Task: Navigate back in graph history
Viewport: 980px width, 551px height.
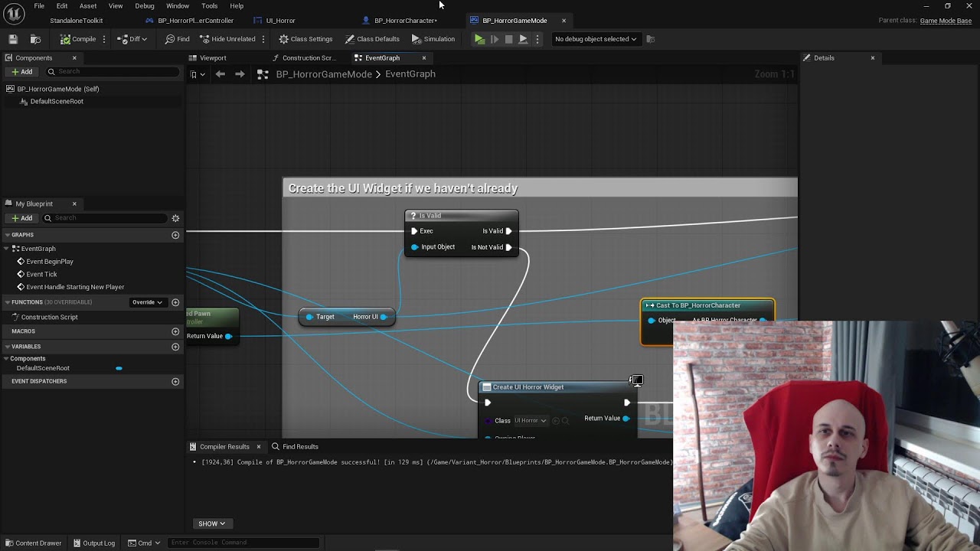Action: (x=220, y=74)
